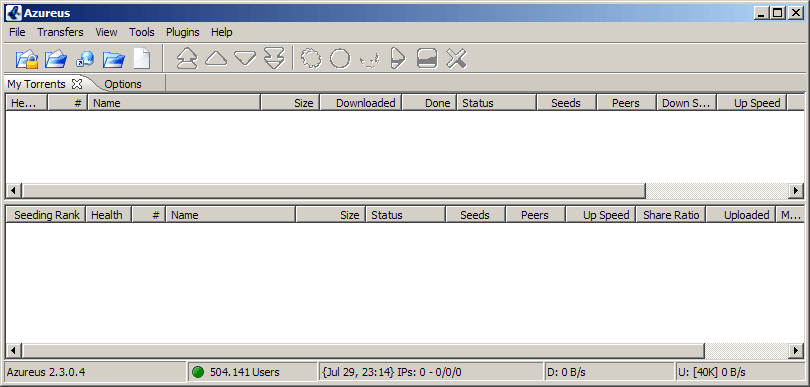Click the gear-shaped toolbar icon
810x387 pixels.
(311, 58)
